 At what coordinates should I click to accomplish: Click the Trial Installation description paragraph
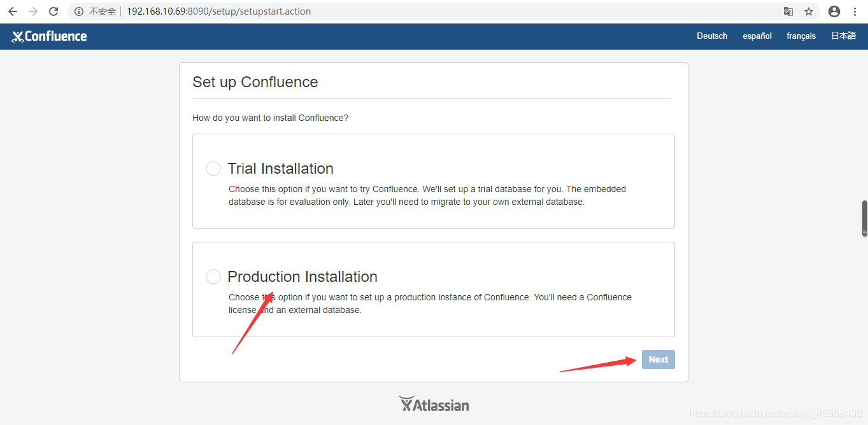tap(427, 195)
